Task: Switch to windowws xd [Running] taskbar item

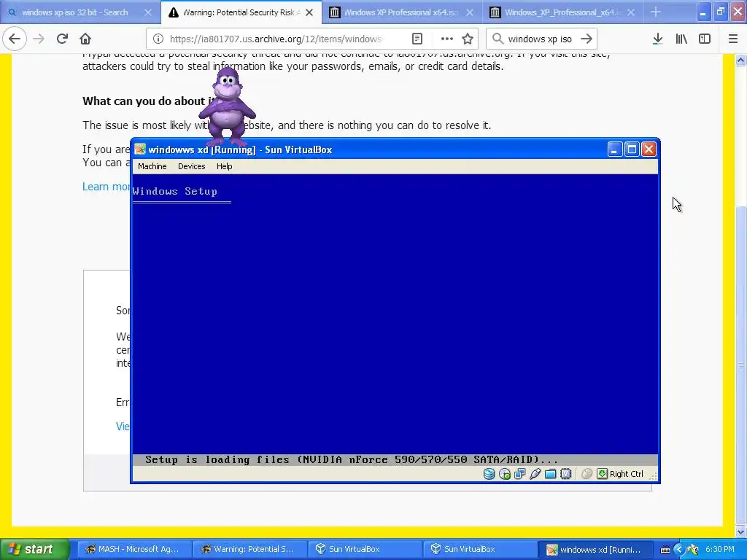Action: 595,550
